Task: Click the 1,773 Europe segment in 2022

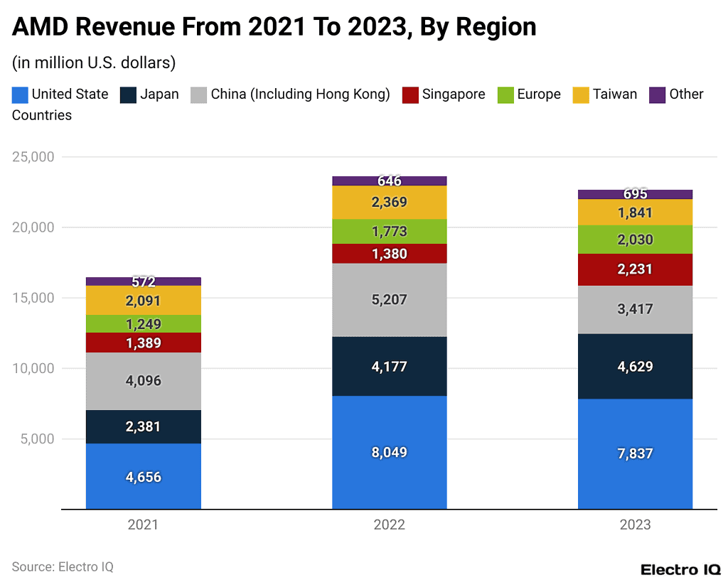Action: [390, 232]
